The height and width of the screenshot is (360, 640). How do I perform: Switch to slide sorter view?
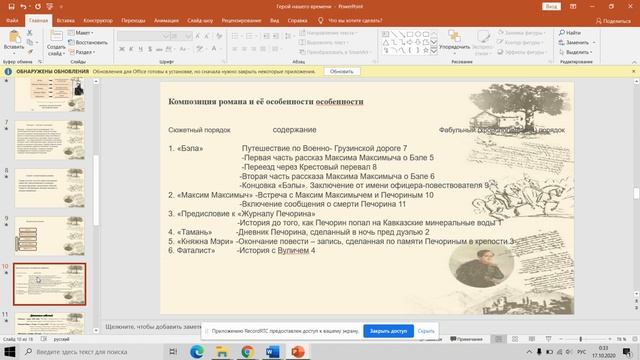pyautogui.click(x=515, y=339)
